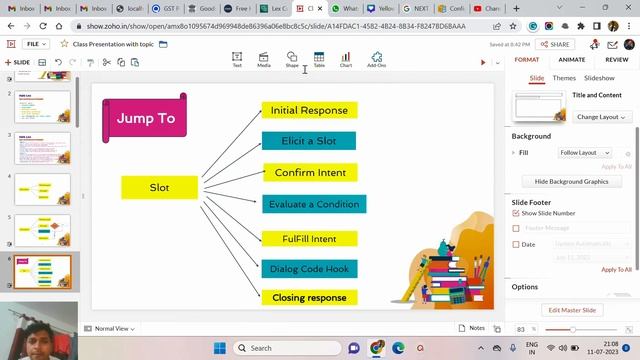Screen dimensions: 640x360
Task: Open the notifications rocket icon near SHARE
Action: [595, 44]
